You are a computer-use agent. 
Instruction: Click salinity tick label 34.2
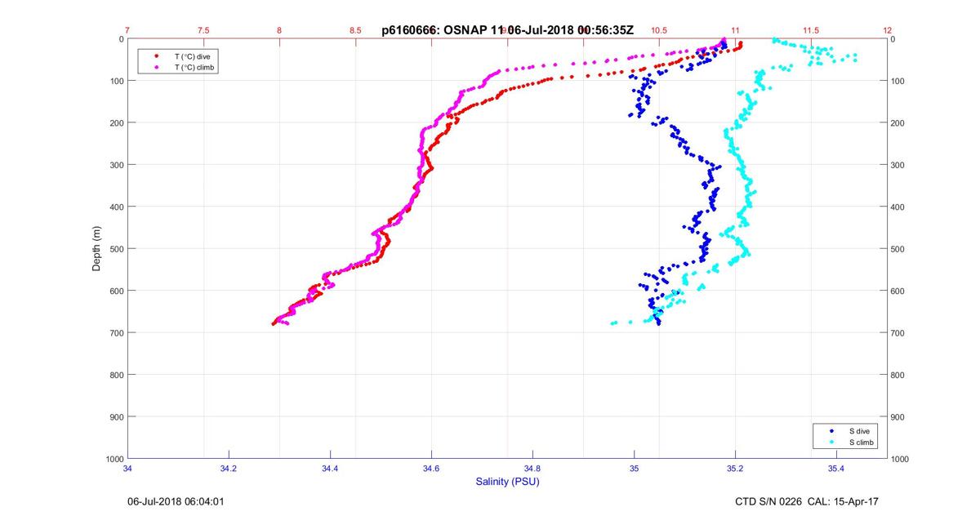point(229,469)
